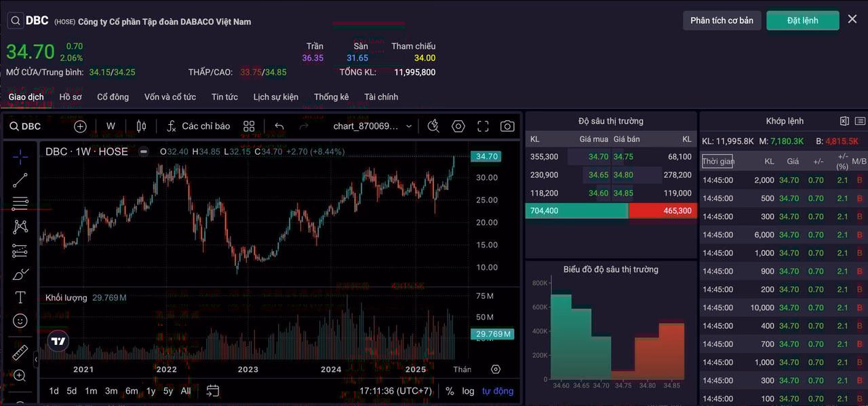This screenshot has height=406, width=868.
Task: Select the text annotation tool
Action: tap(20, 297)
